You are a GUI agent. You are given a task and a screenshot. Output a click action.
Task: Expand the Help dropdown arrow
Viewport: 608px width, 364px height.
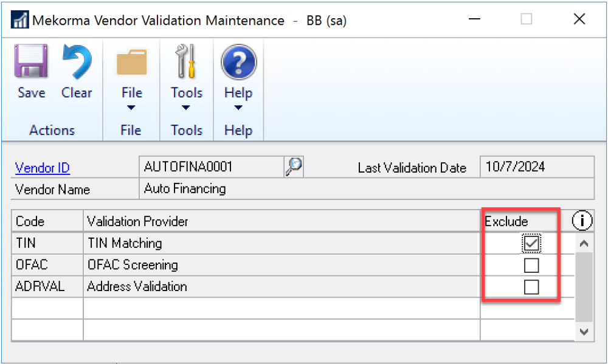pos(238,108)
